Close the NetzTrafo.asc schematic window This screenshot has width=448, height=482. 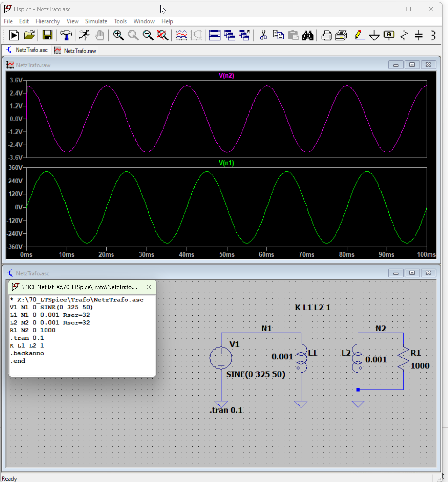(x=428, y=273)
